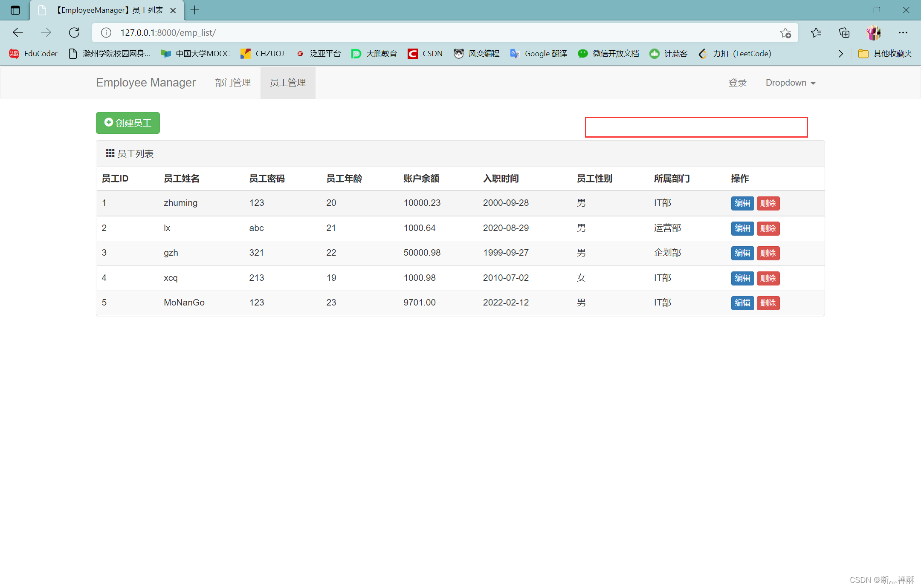Screen dimensions: 921x588
Task: Add page to favorites star icon
Action: [785, 32]
